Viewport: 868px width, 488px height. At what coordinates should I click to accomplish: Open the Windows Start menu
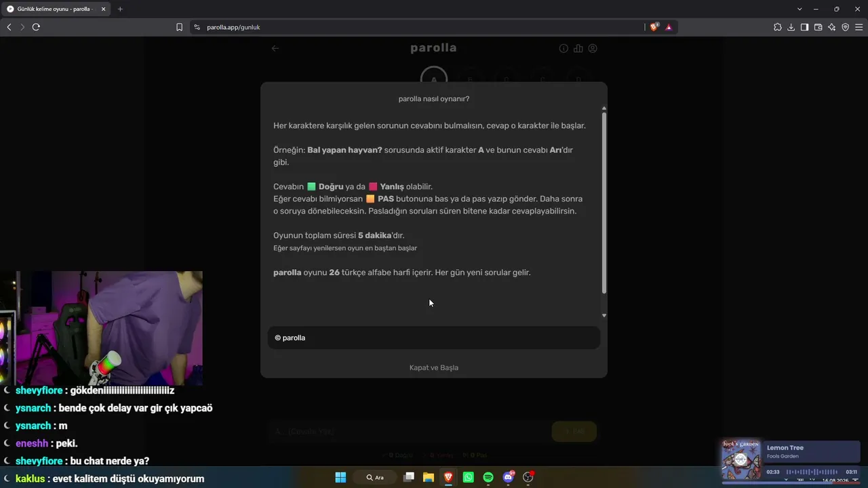tap(340, 477)
